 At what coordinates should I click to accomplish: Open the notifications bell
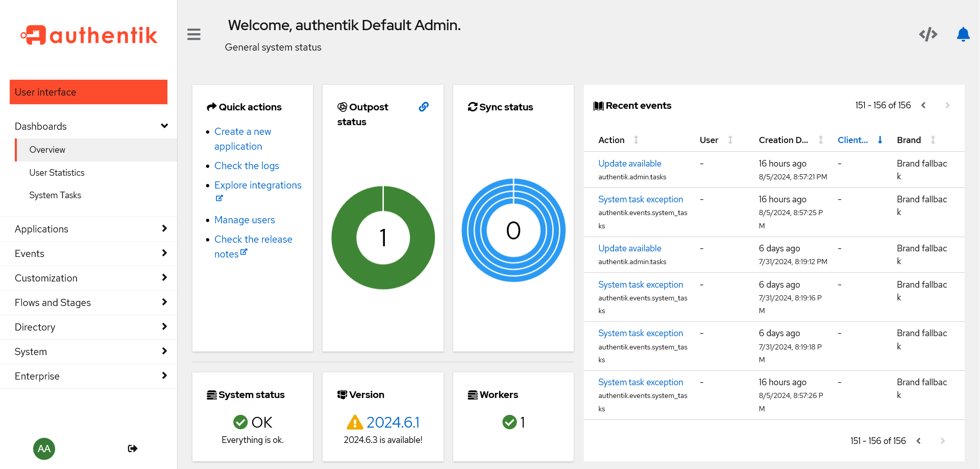[963, 34]
